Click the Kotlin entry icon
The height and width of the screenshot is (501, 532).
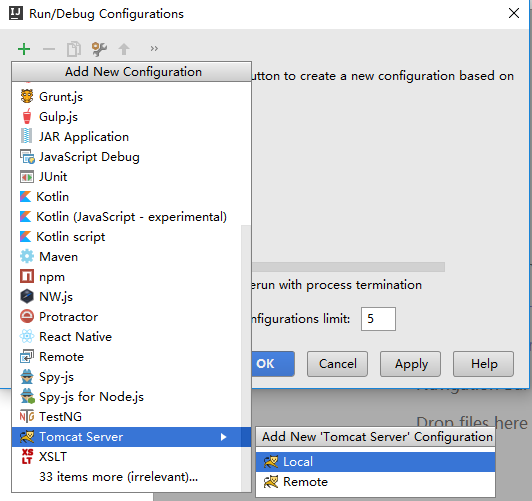25,196
